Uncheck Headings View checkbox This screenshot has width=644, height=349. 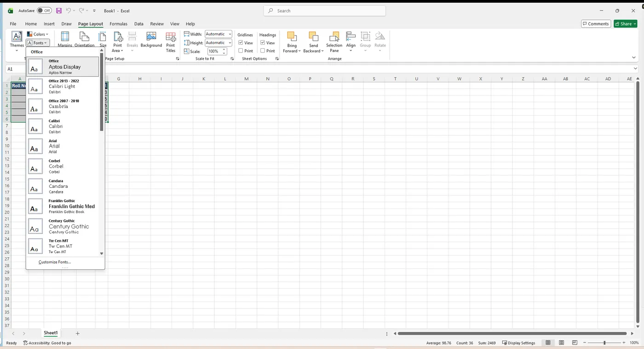(x=263, y=43)
